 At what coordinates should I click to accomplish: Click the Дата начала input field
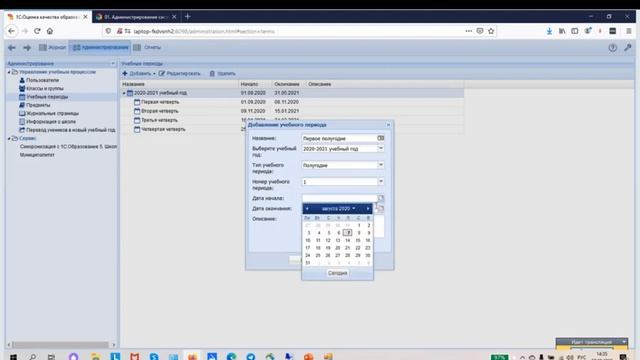tap(340, 198)
